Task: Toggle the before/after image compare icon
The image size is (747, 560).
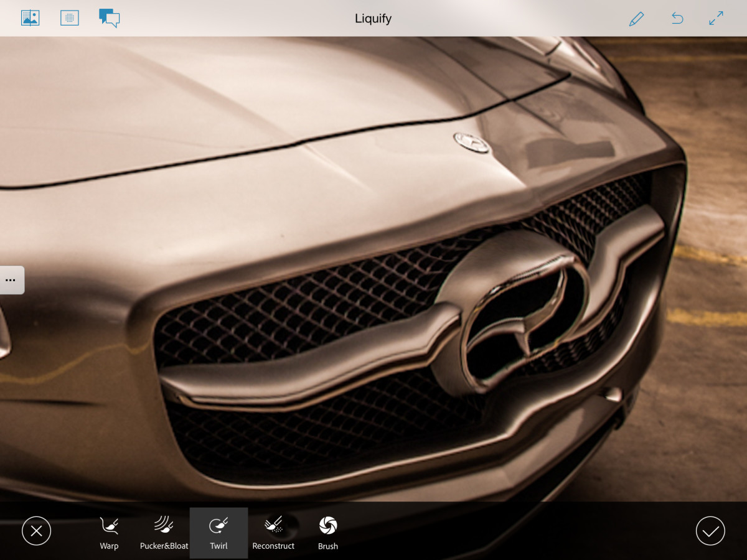Action: [30, 18]
